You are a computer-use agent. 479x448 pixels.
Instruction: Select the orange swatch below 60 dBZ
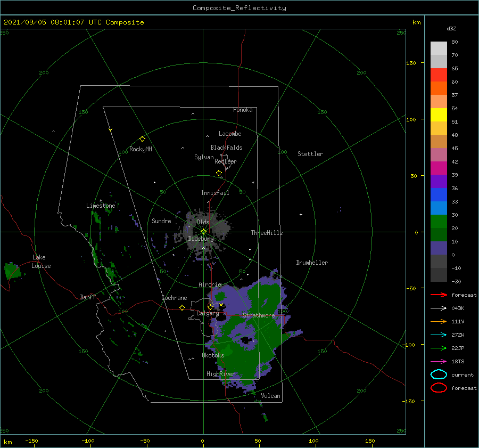(439, 88)
